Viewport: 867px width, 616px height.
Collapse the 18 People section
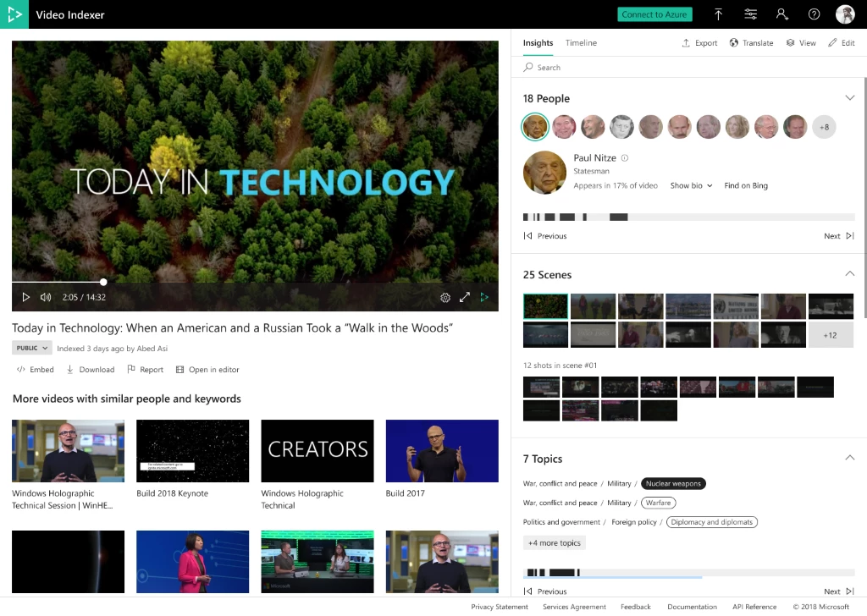[x=850, y=98]
